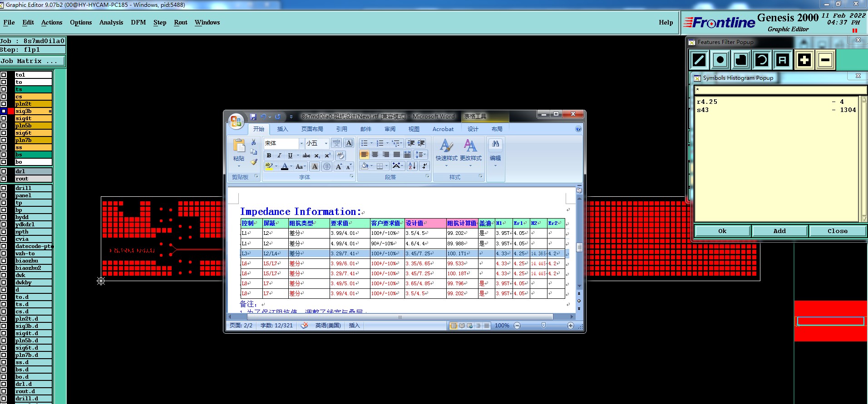This screenshot has height=404, width=868.
Task: Toggle display checkbox for layer panel
Action: (x=4, y=195)
